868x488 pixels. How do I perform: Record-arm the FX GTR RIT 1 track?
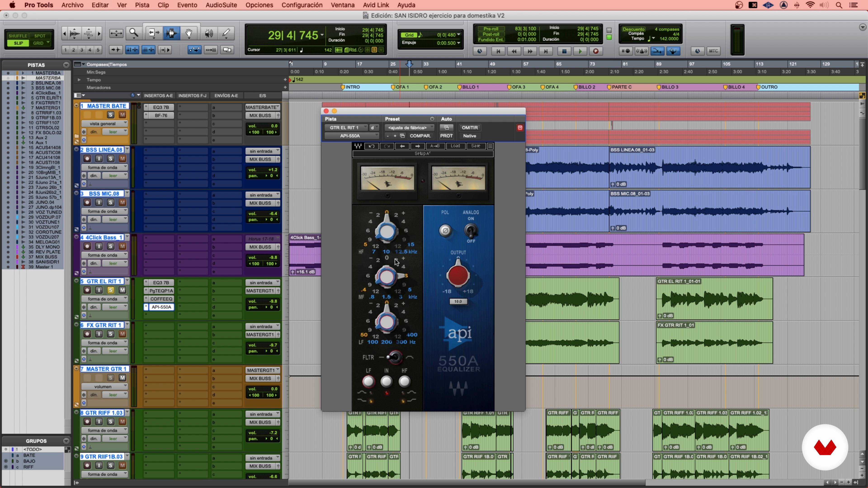[x=87, y=334]
